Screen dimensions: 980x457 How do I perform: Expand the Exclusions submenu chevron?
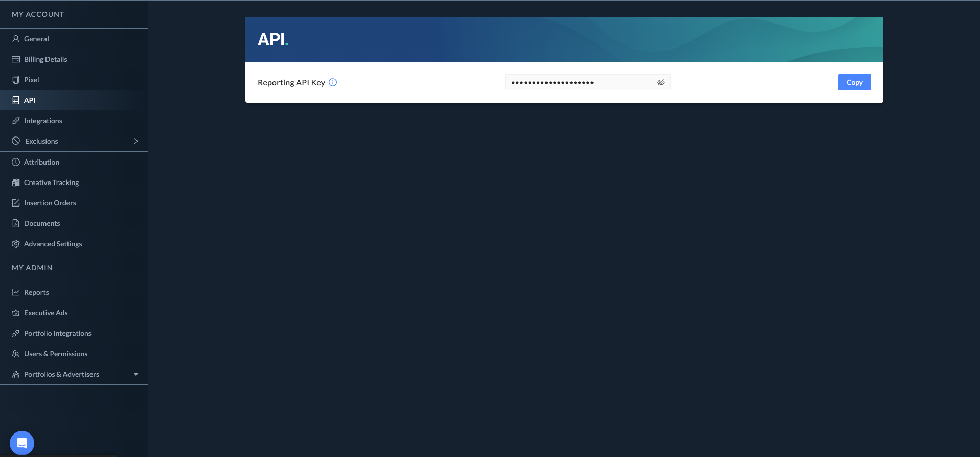tap(136, 141)
